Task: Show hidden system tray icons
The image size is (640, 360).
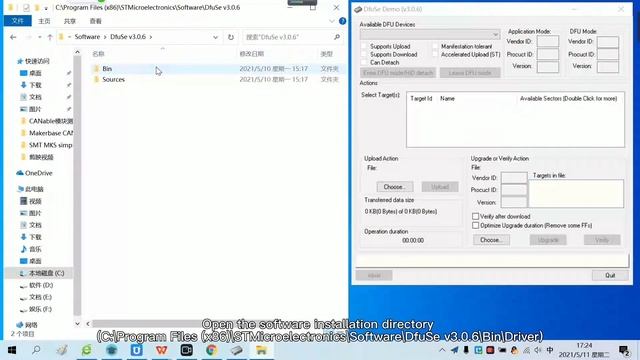Action: click(442, 350)
